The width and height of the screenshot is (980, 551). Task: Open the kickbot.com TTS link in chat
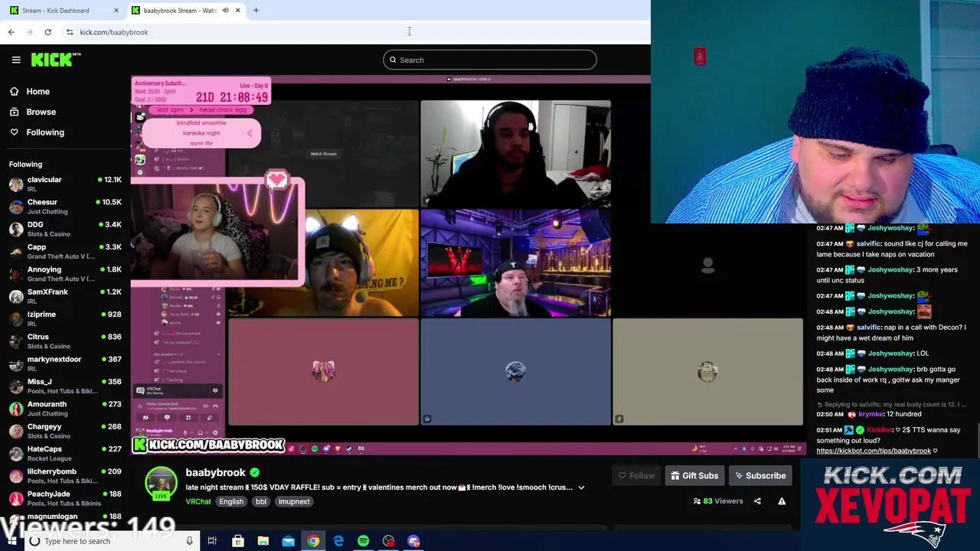[874, 451]
